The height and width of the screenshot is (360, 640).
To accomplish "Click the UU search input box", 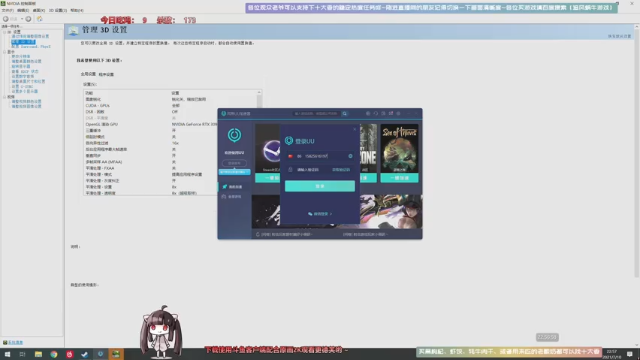I will click(x=316, y=113).
